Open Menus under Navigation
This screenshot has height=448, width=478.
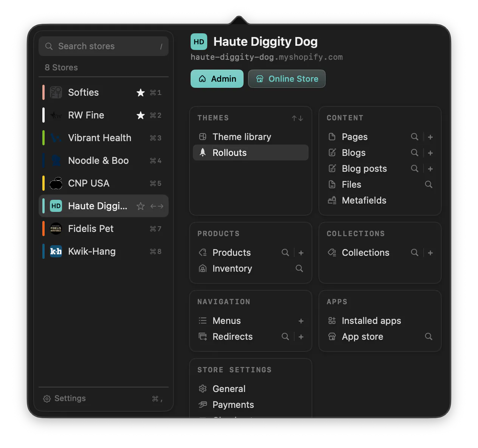coord(227,320)
